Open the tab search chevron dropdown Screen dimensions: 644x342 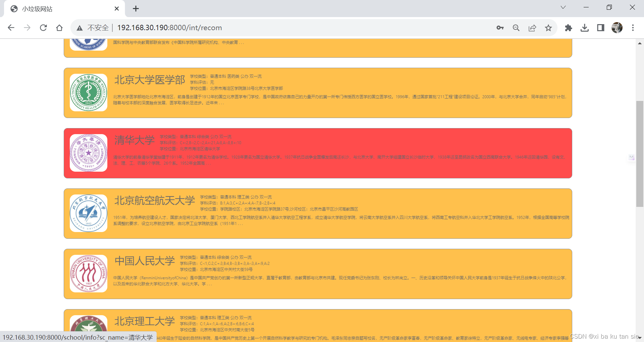pos(563,7)
